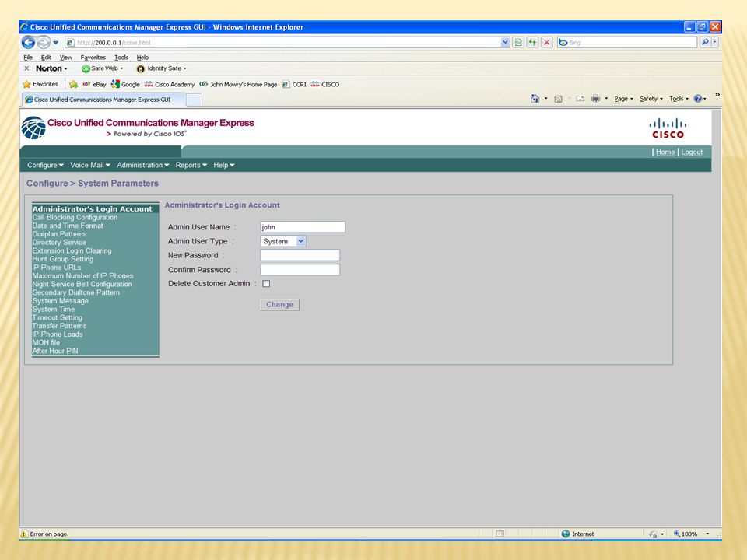The height and width of the screenshot is (560, 747).
Task: Go forward using the browser Forward arrow
Action: (44, 42)
